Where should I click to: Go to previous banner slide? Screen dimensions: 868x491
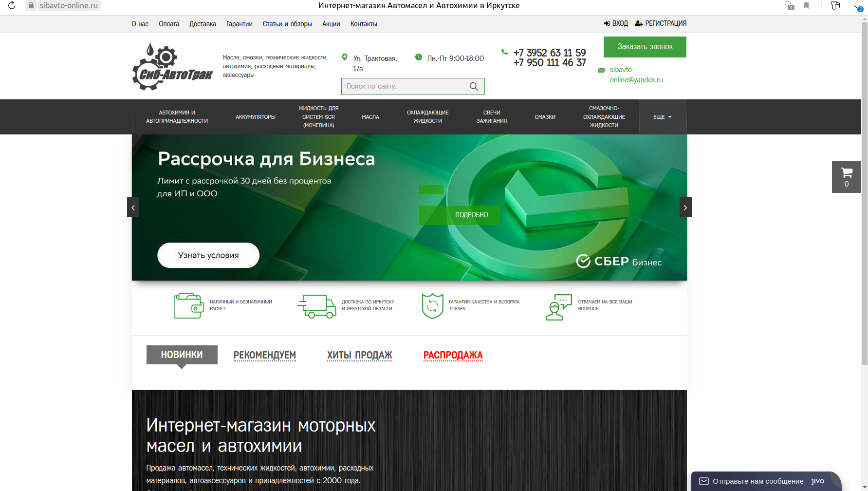pos(133,207)
